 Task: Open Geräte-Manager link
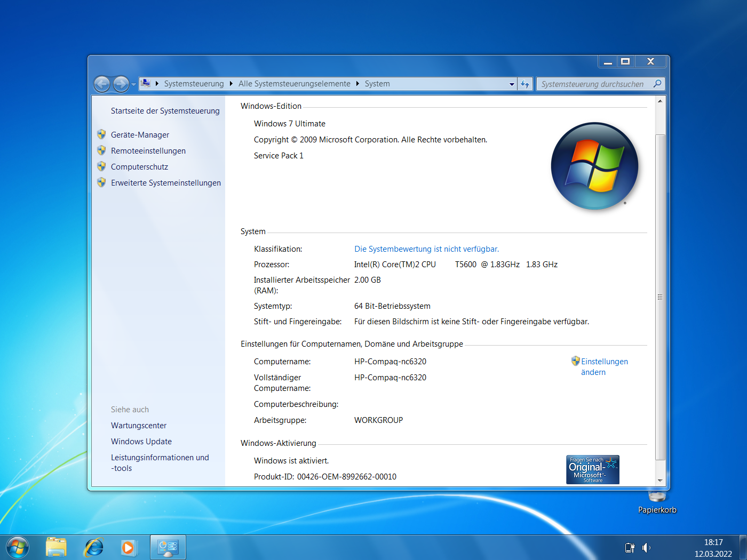[x=140, y=135]
